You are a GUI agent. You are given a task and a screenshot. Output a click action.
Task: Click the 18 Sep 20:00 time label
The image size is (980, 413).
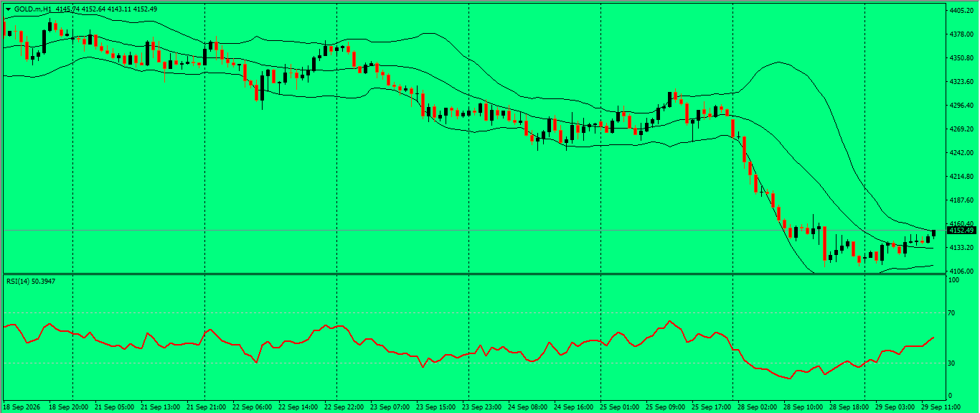(x=68, y=407)
